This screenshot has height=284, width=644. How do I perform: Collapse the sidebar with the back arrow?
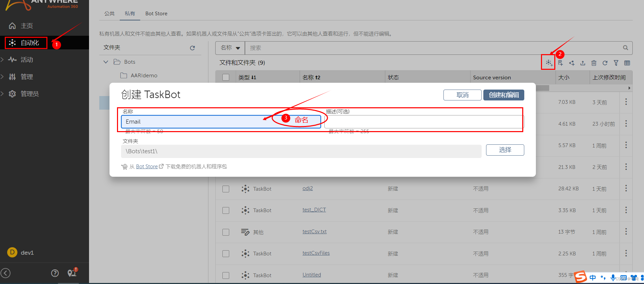(x=5, y=273)
